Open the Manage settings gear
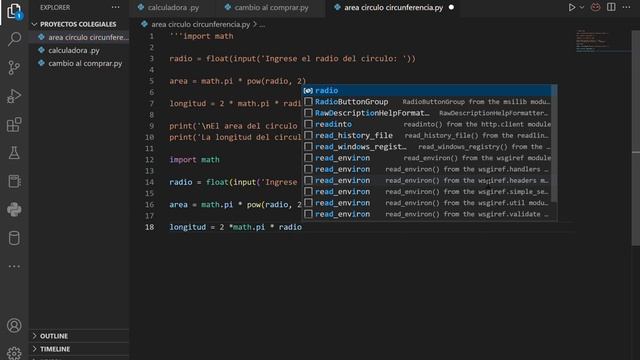The height and width of the screenshot is (360, 640). (x=14, y=353)
